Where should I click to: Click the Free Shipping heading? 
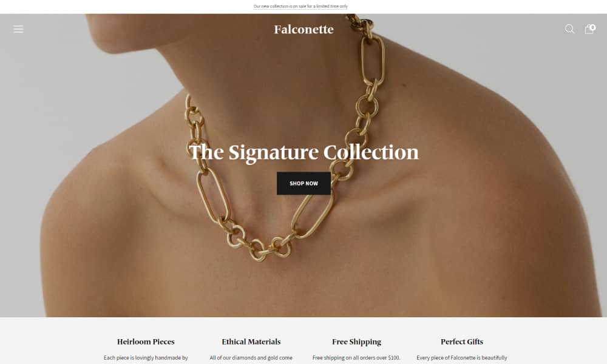[356, 342]
